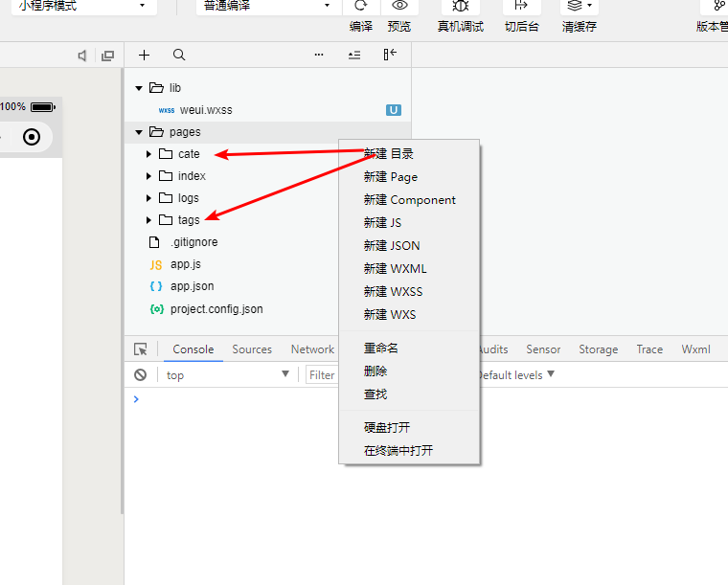Click the plus icon to add file
This screenshot has height=585, width=728.
145,56
